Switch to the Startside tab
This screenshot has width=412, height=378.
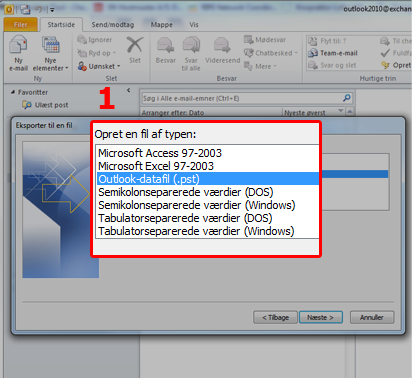pos(61,25)
